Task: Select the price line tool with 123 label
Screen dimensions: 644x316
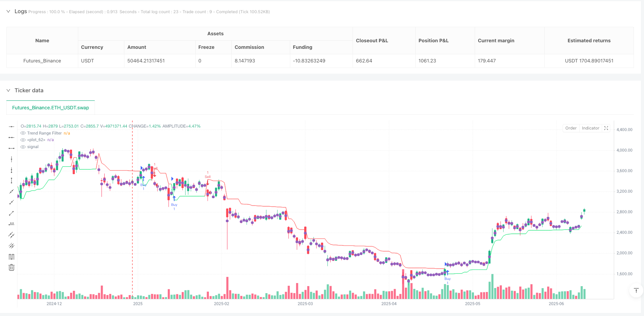Action: (x=12, y=224)
